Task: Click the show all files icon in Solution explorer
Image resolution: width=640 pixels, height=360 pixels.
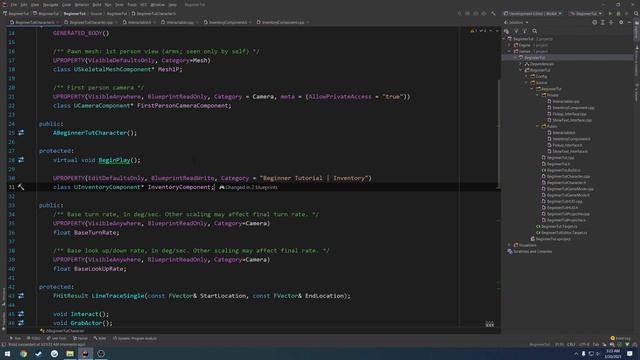Action: 507,31
